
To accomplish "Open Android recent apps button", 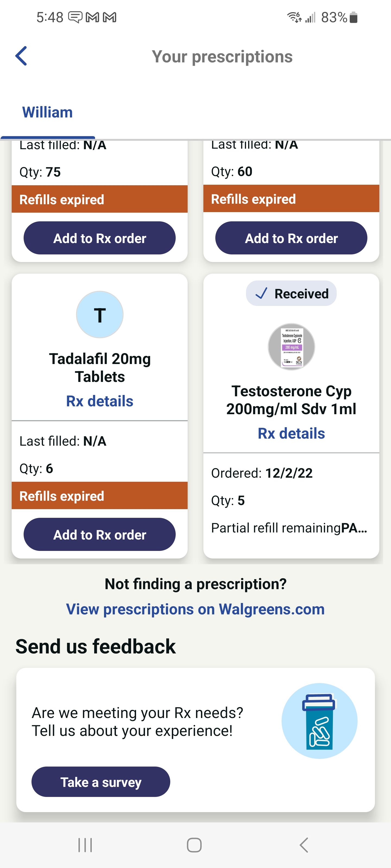I will click(x=85, y=845).
